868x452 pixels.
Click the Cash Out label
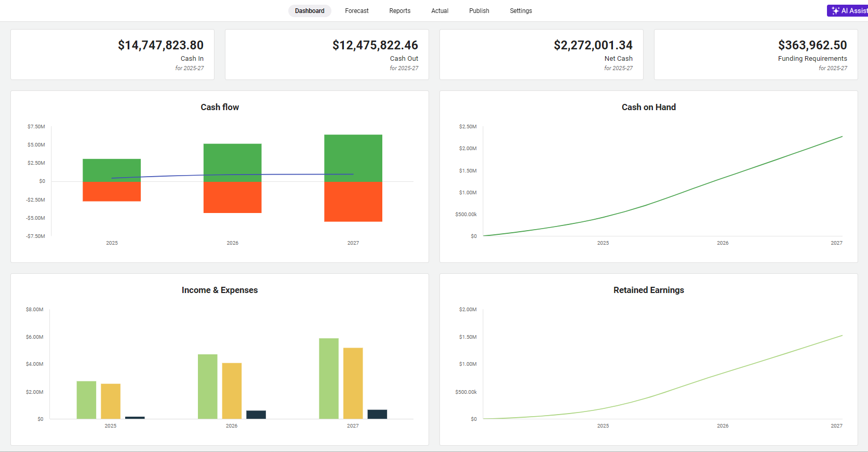tap(404, 59)
